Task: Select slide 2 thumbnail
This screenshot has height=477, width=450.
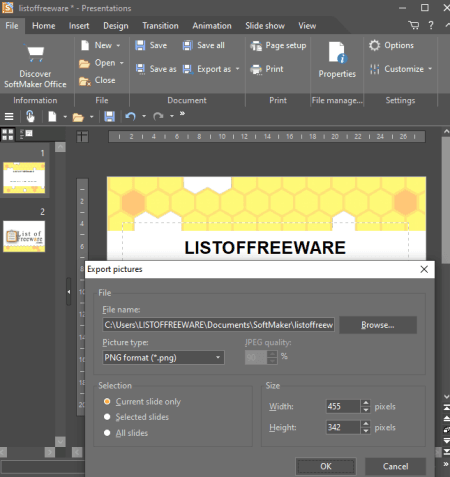Action: coord(24,236)
